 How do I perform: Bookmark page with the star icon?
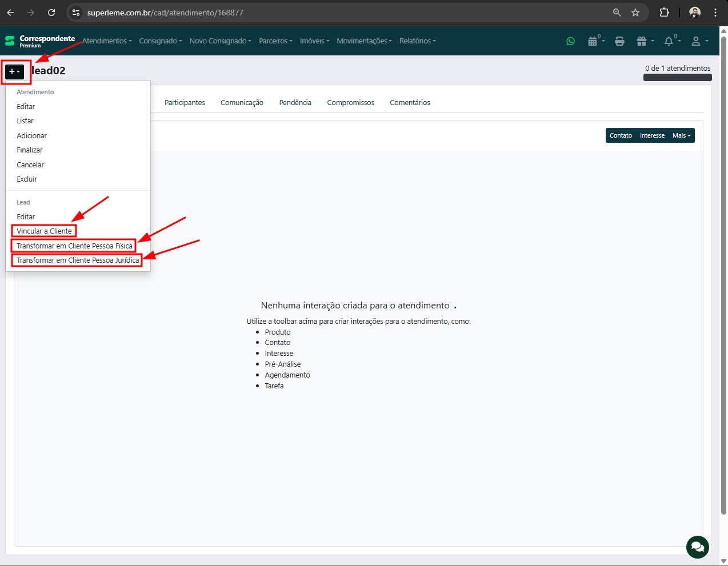pos(635,13)
